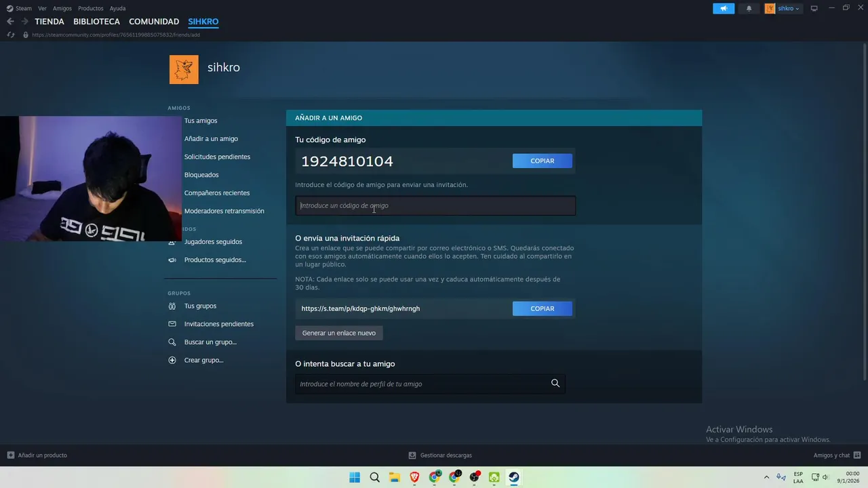Open the Ayuda menu

pos(117,8)
